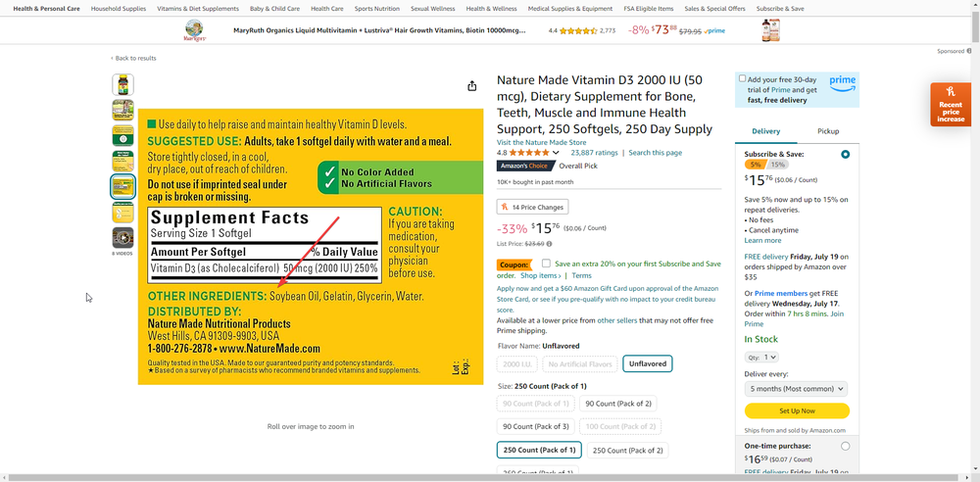Open Baby & Child Care category
This screenshot has width=980, height=482.
tap(274, 9)
